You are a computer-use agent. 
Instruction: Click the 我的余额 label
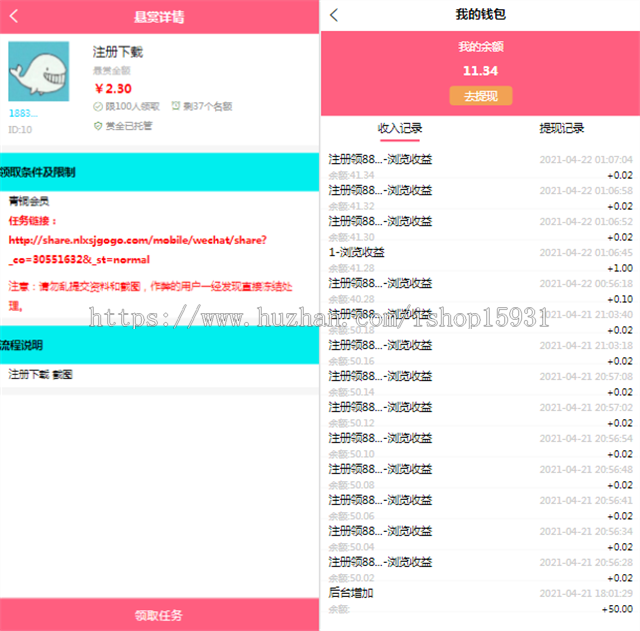(x=480, y=47)
